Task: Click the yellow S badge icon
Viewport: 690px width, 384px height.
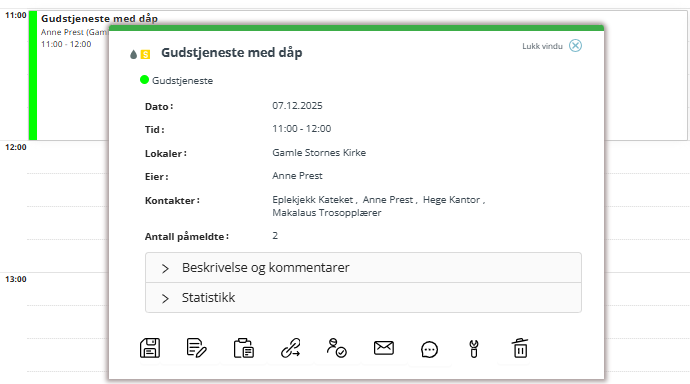Action: coord(145,55)
